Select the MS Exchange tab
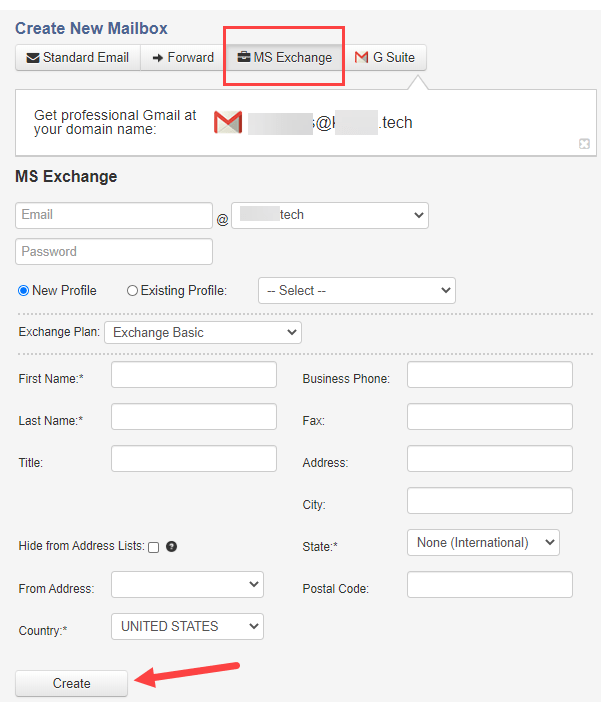Image resolution: width=601 pixels, height=715 pixels. [285, 57]
